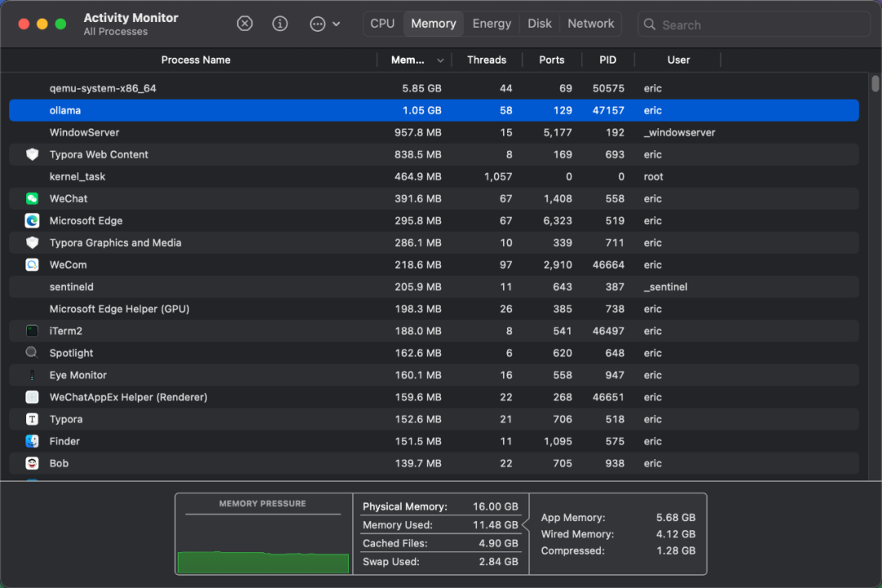This screenshot has height=588, width=882.
Task: Click the App Memory 5.68 GB value
Action: click(x=675, y=517)
